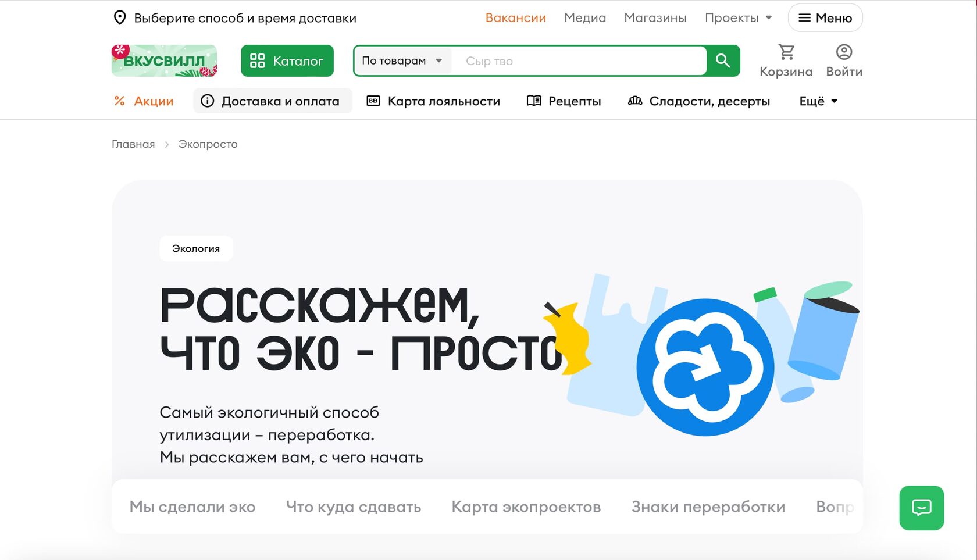Viewport: 977px width, 560px height.
Task: Open Сладости, десерты category
Action: (x=699, y=101)
